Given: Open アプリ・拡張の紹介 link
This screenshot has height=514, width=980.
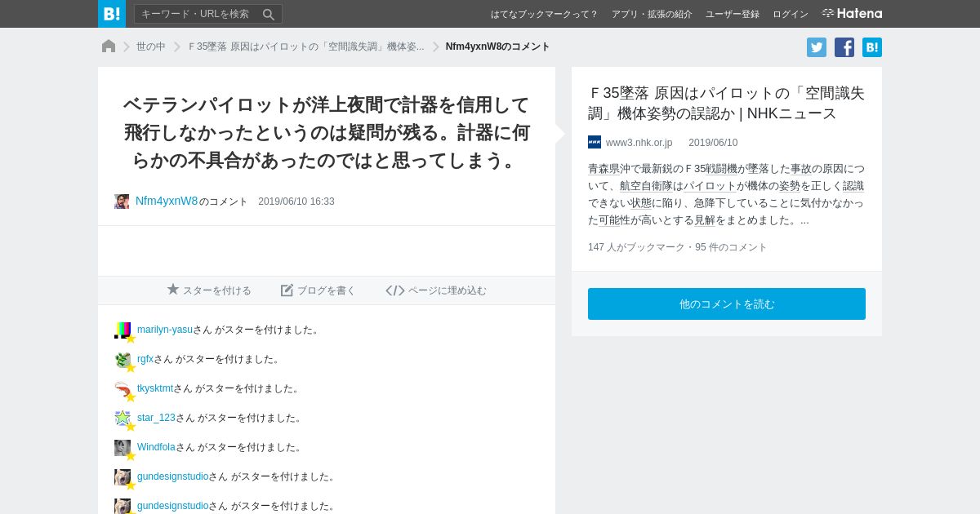Looking at the screenshot, I should pos(652,14).
